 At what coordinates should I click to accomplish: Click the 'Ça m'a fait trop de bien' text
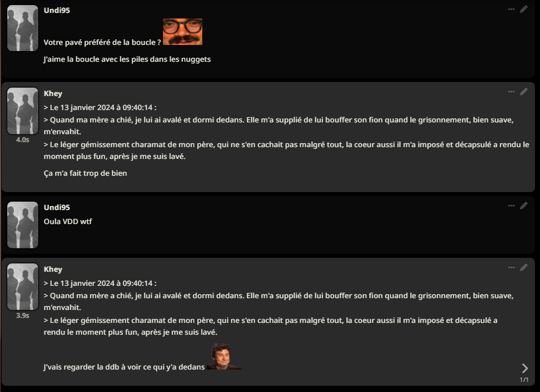click(85, 173)
